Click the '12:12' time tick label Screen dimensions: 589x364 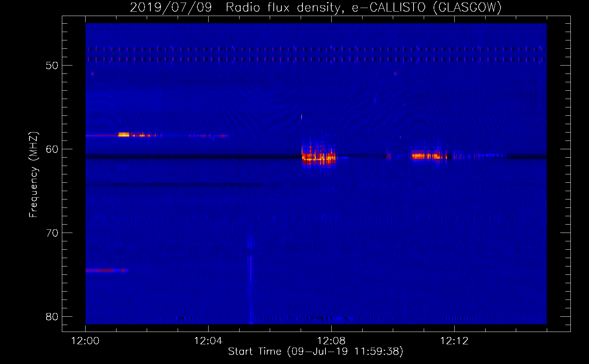454,341
